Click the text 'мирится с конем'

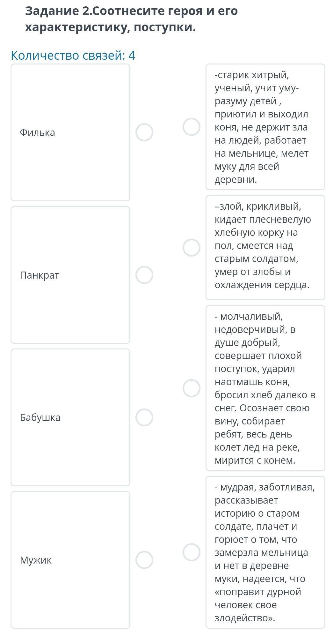point(255,461)
